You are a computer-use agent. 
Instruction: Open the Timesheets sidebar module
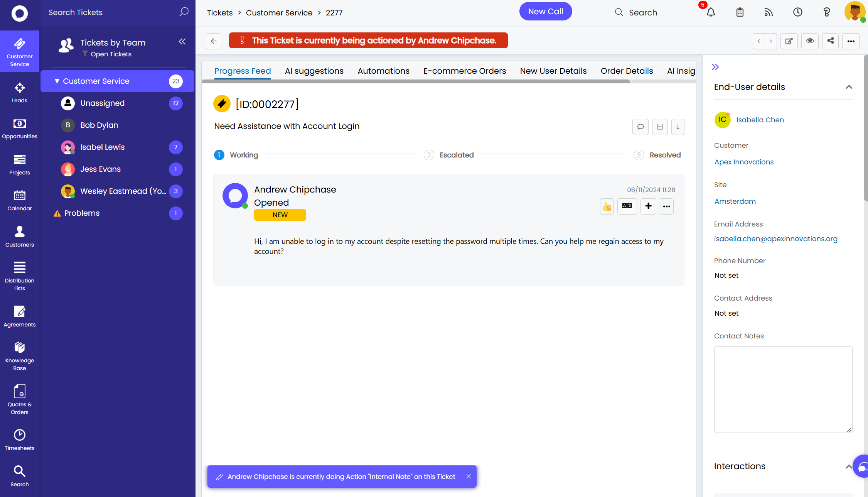pos(19,440)
